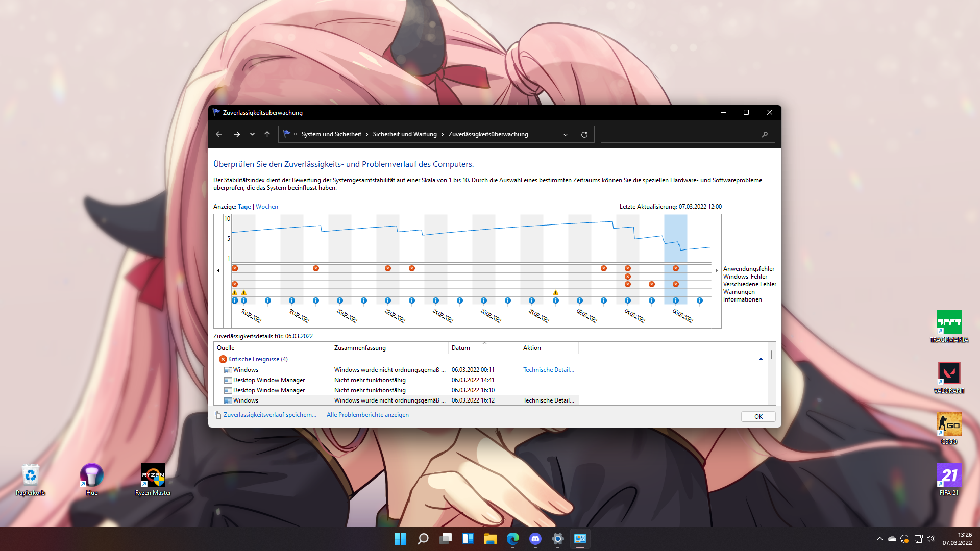Click the search magnifier in the window

pos(765,135)
